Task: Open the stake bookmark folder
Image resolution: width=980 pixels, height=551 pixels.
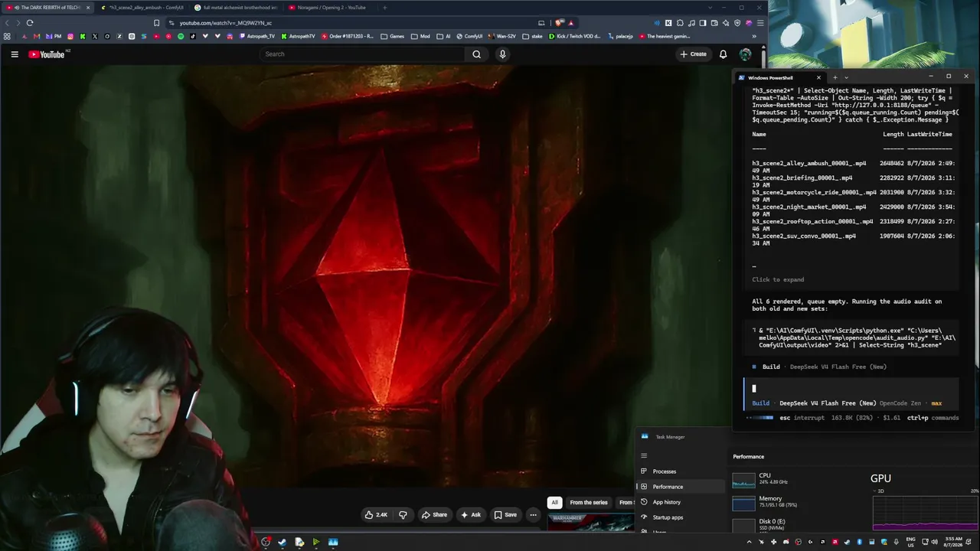Action: pos(531,36)
